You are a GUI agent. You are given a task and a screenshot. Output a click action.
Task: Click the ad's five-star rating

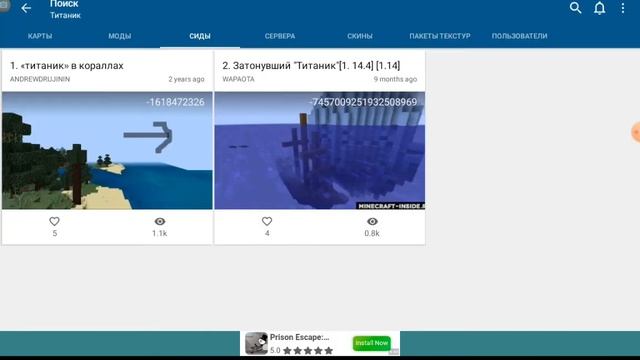point(308,351)
